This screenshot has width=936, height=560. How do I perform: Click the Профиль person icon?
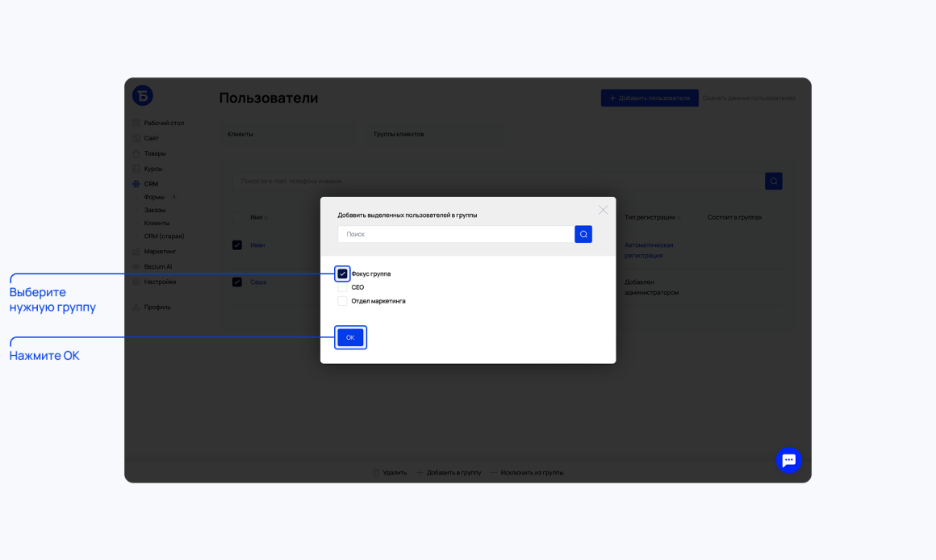coord(136,307)
